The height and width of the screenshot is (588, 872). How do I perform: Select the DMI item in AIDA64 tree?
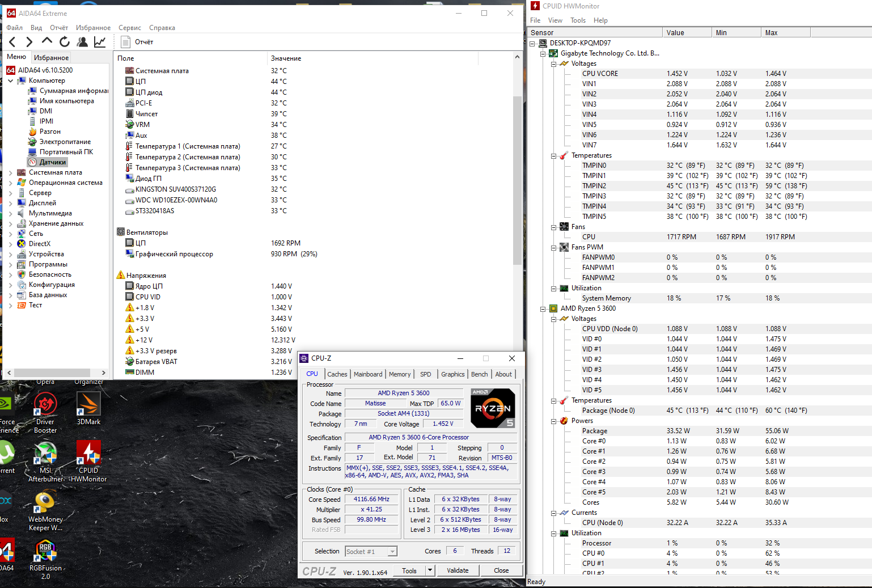41,111
